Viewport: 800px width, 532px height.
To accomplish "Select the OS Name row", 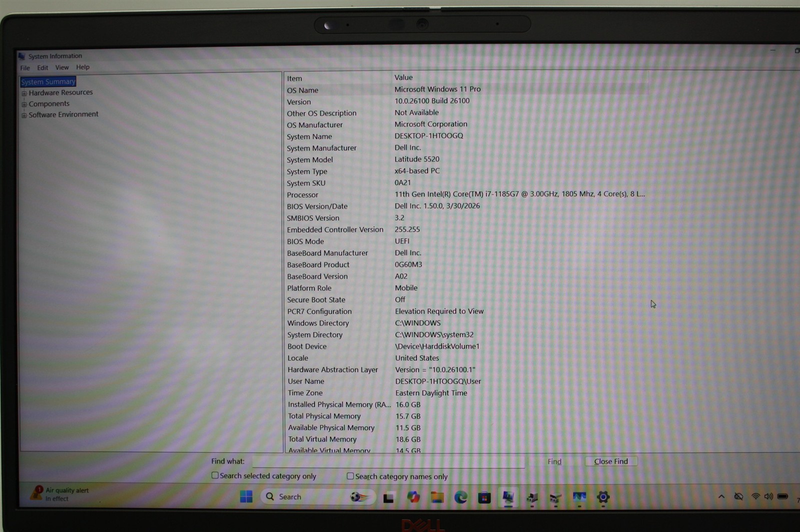I will click(x=466, y=89).
